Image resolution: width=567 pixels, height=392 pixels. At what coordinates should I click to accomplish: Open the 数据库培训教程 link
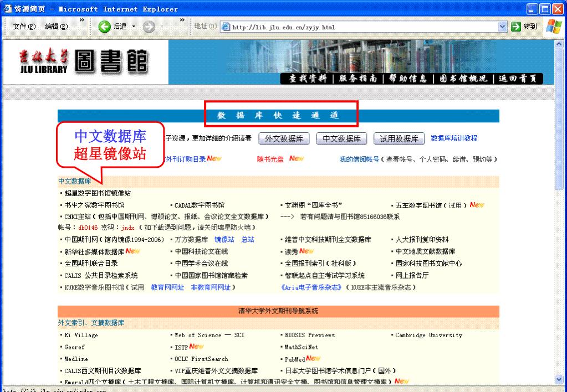[454, 138]
